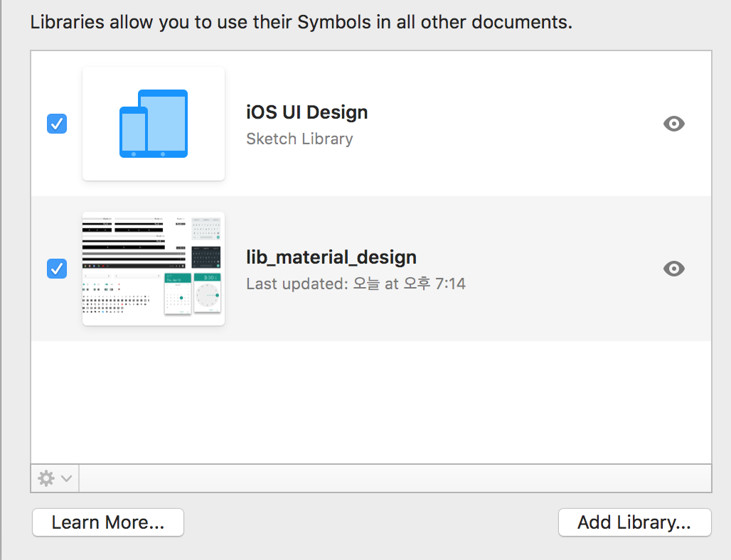This screenshot has width=731, height=560.
Task: Click the gear settings icon
Action: coord(46,478)
